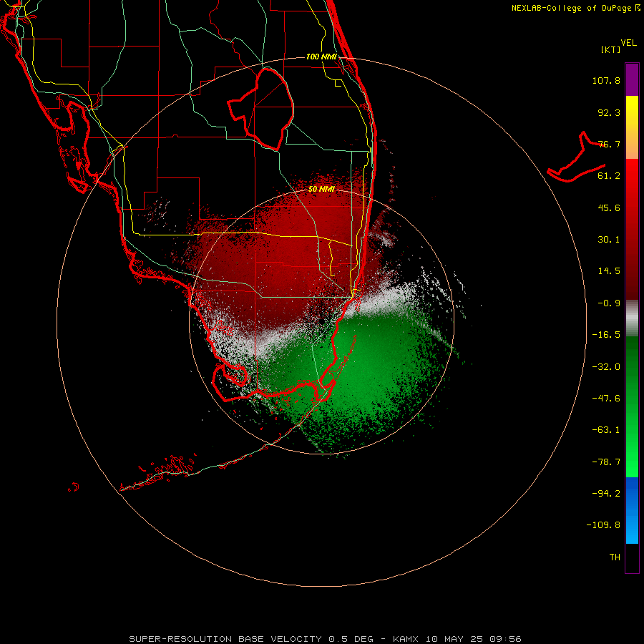Click the blue segment of the color bar
Image resolution: width=644 pixels, height=644 pixels.
(632, 510)
